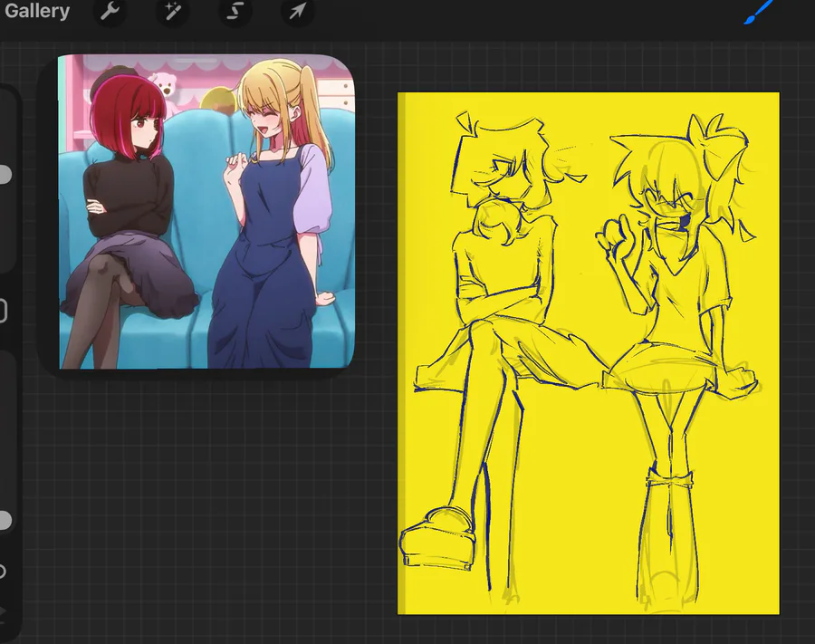Open the Adjustments magic wand menu
This screenshot has width=815, height=644.
[172, 12]
